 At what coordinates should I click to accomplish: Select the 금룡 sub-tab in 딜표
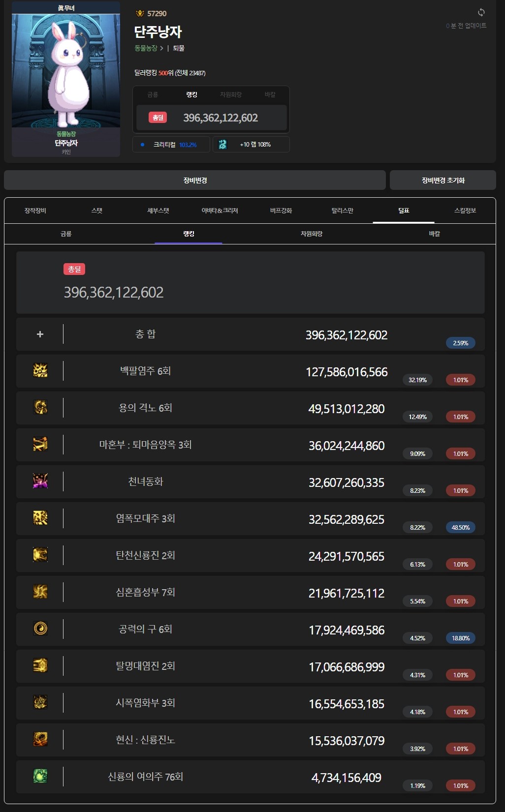pos(66,234)
